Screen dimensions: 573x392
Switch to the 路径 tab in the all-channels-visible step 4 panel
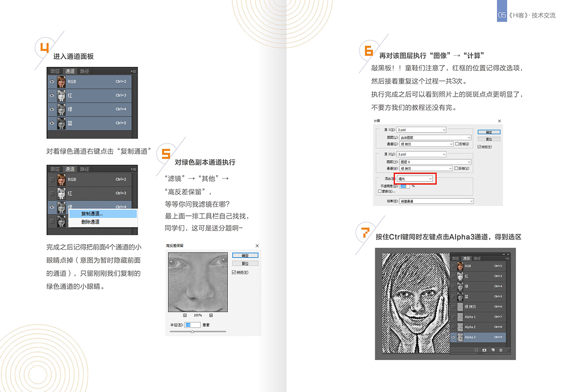85,71
